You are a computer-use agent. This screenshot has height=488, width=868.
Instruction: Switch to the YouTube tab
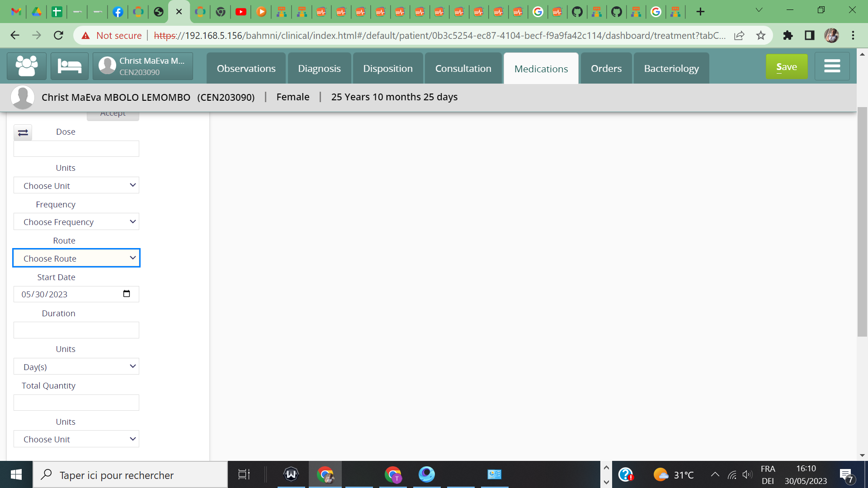241,12
